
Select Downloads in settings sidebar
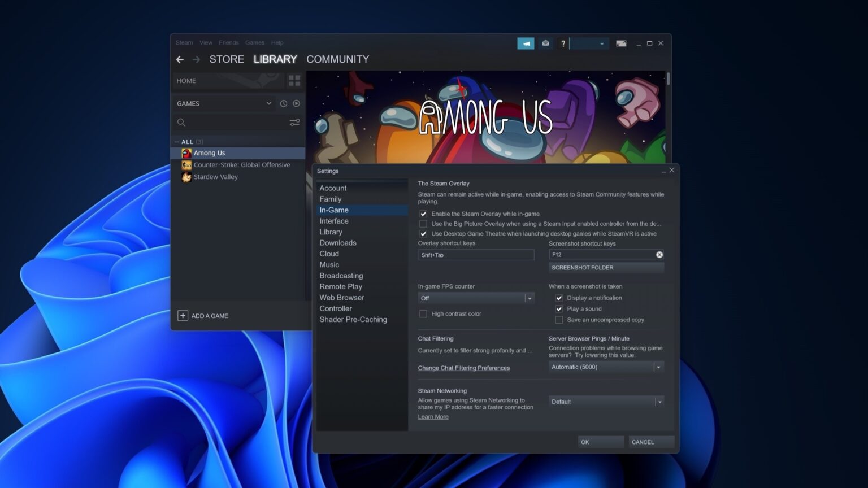(x=338, y=243)
